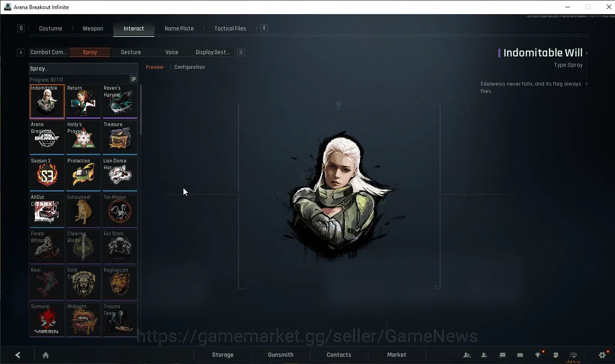Open the chat messages icon
Viewport: 615px width, 364px height.
pyautogui.click(x=502, y=355)
